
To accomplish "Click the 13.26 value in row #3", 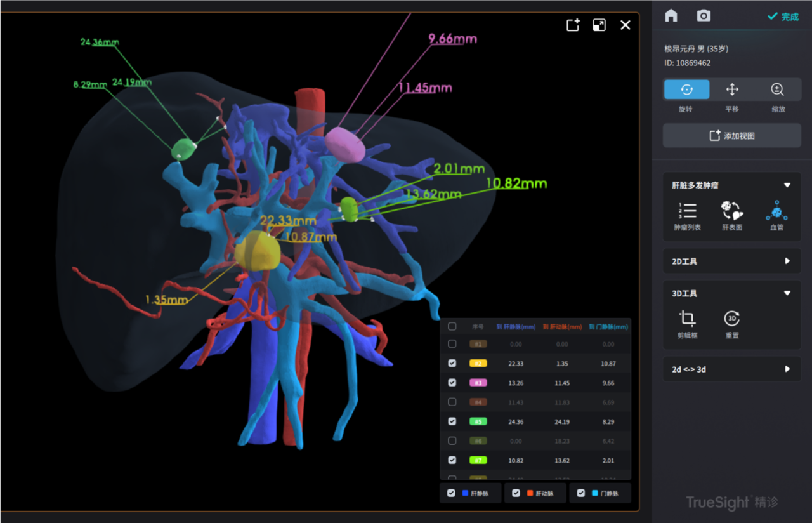I will click(516, 383).
